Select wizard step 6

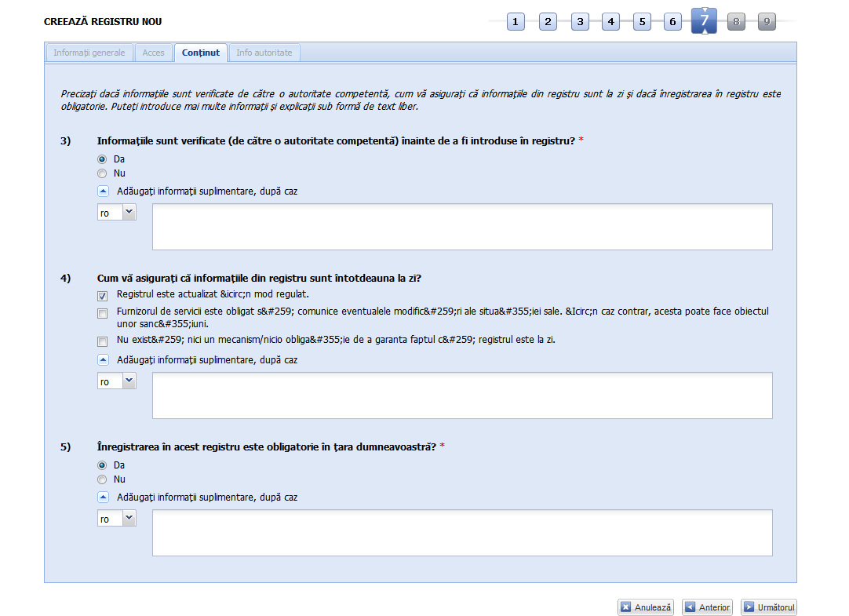coord(672,22)
